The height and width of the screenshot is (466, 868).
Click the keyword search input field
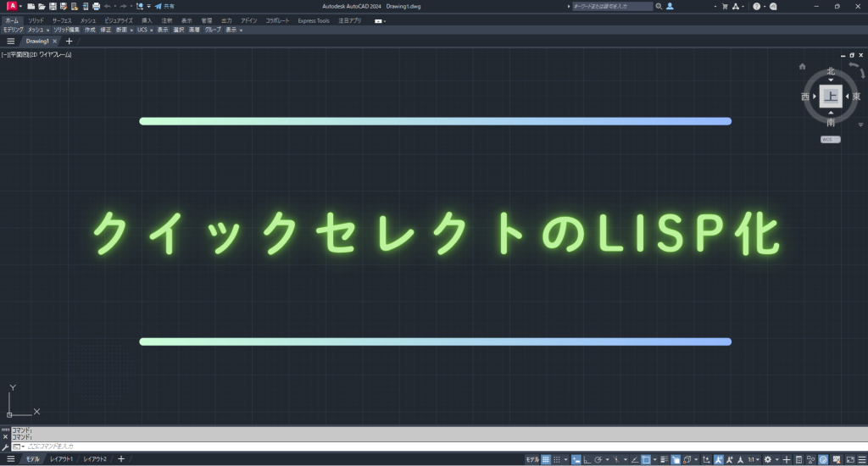pyautogui.click(x=612, y=6)
